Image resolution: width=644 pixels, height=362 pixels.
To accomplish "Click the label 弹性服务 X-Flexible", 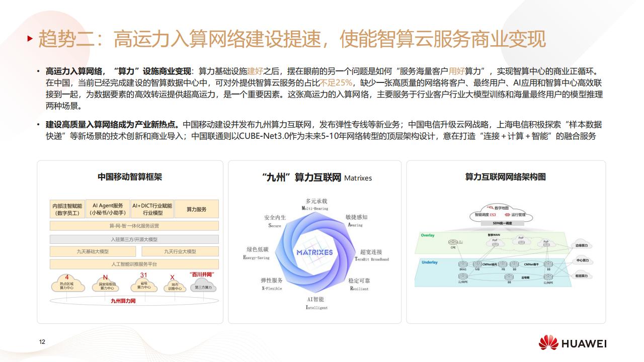I will (272, 284).
